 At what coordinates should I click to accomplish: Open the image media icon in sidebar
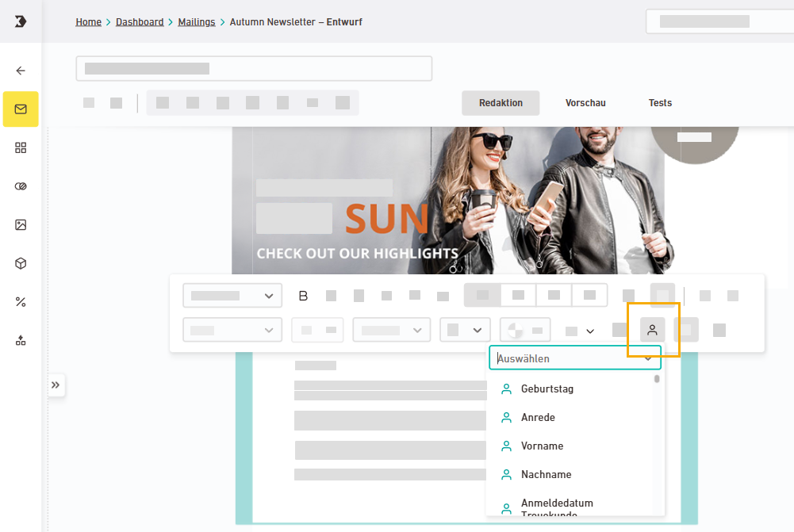[21, 224]
